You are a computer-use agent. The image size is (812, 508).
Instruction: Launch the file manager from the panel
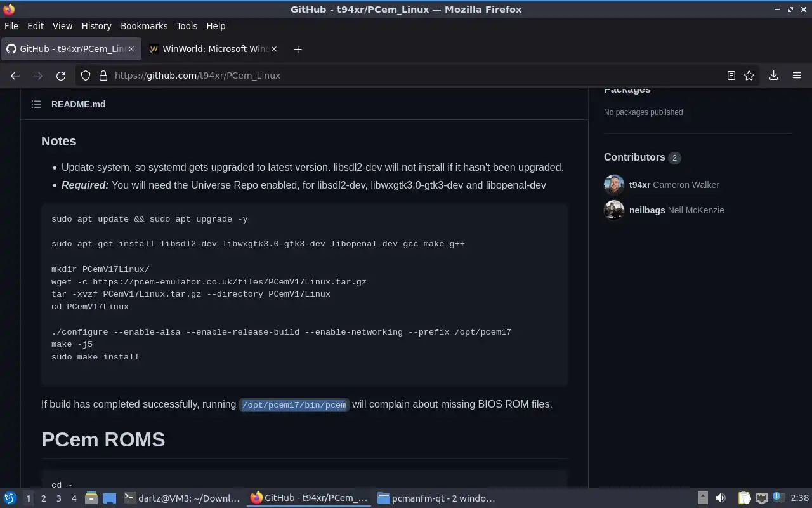91,498
